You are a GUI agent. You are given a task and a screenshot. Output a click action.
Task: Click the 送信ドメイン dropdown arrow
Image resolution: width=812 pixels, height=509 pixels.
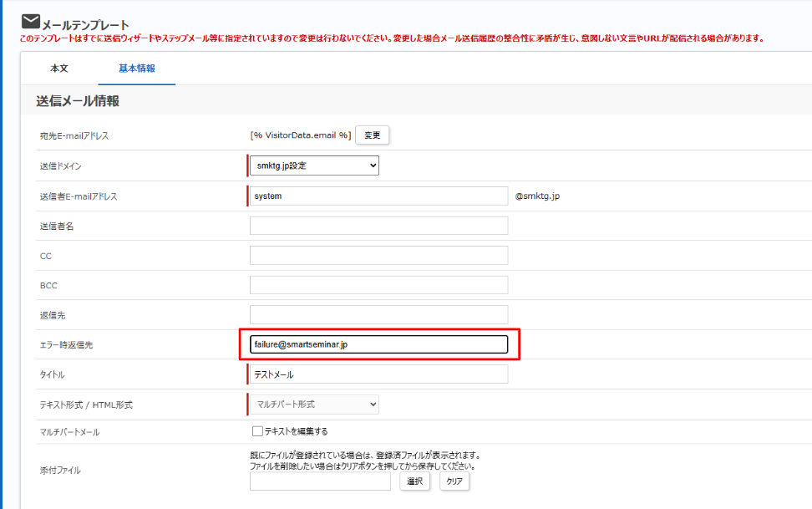pyautogui.click(x=373, y=165)
